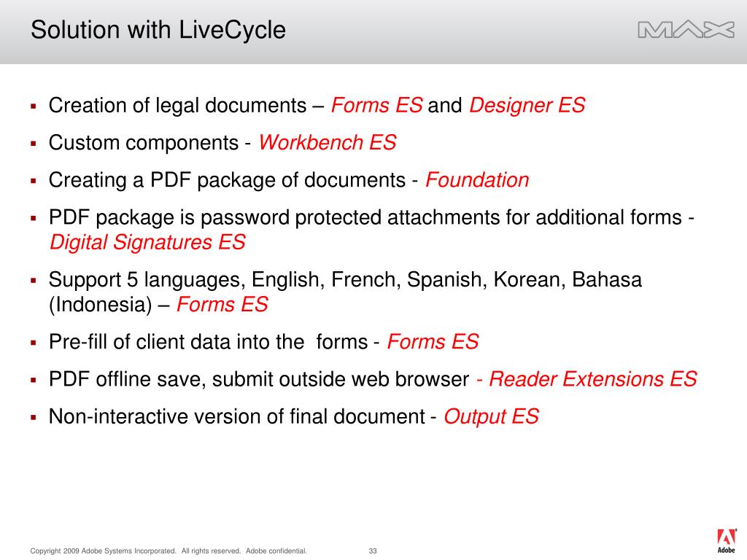
Task: Click the red 'Foundation' text
Action: coord(477,180)
